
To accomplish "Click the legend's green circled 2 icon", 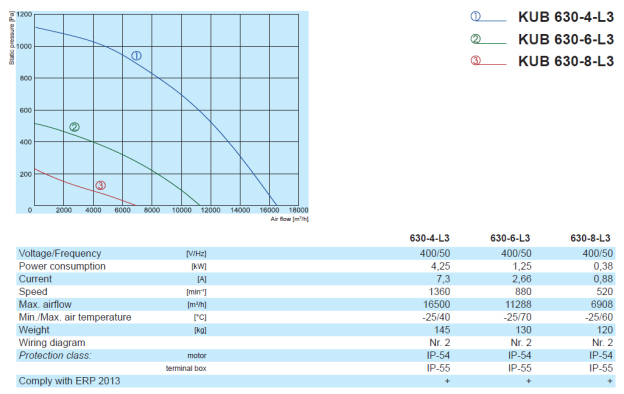I will [x=476, y=39].
